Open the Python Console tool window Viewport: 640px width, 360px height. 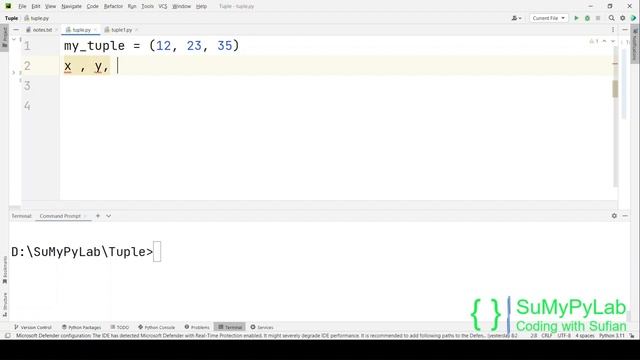click(156, 327)
